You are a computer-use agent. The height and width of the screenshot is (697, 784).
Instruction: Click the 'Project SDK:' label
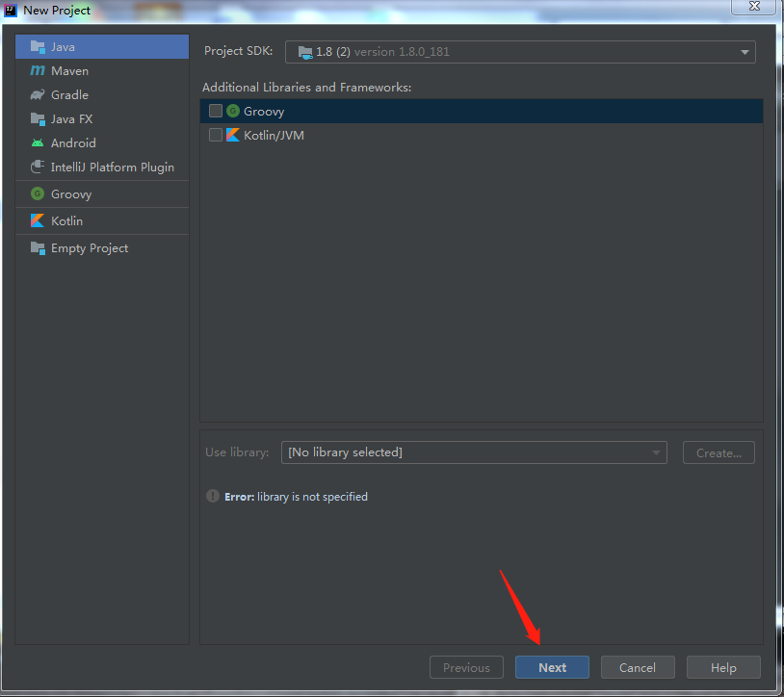click(x=239, y=51)
